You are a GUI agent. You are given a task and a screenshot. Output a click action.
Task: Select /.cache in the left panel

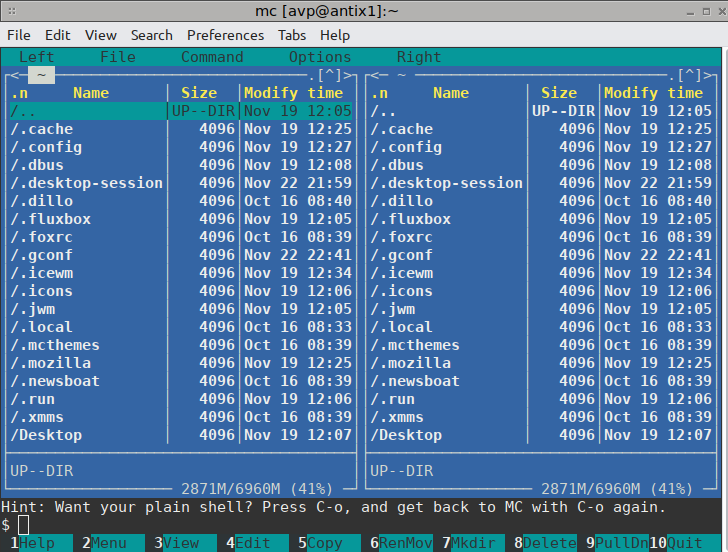point(181,129)
